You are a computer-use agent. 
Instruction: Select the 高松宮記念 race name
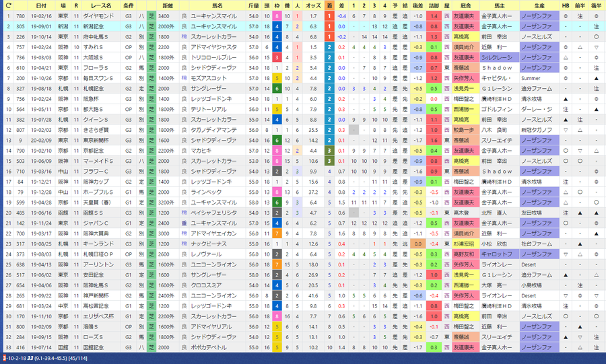click(x=96, y=305)
